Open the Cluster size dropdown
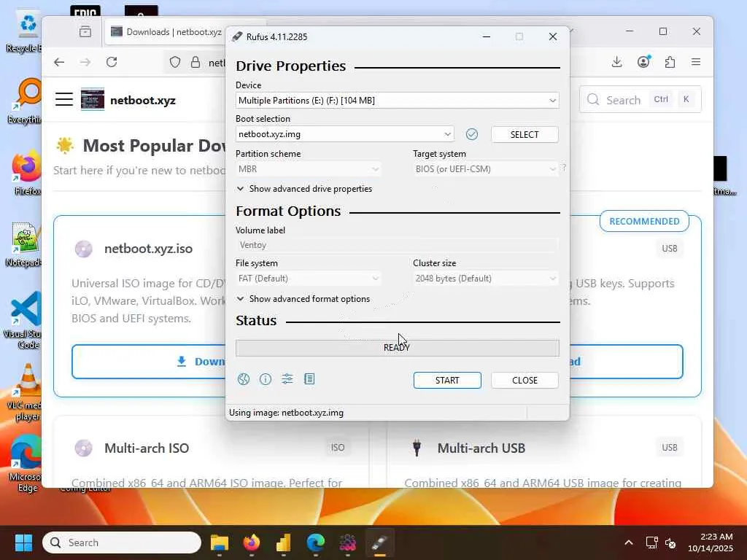Image resolution: width=747 pixels, height=560 pixels. (485, 279)
